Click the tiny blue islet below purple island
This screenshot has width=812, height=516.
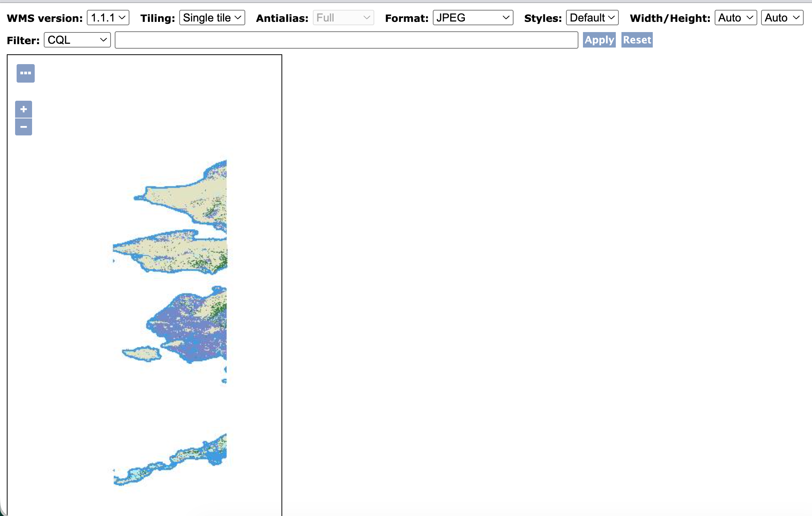point(224,381)
